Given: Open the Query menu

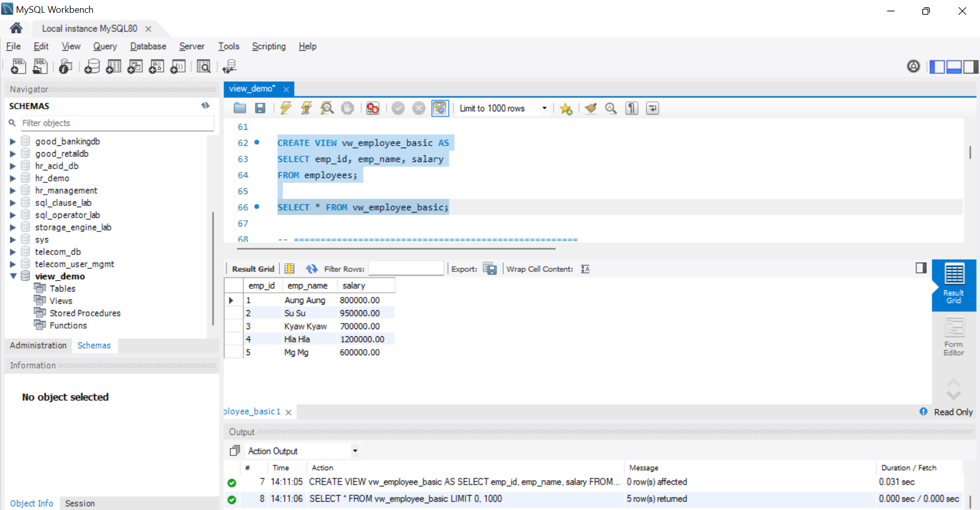Looking at the screenshot, I should [x=105, y=46].
